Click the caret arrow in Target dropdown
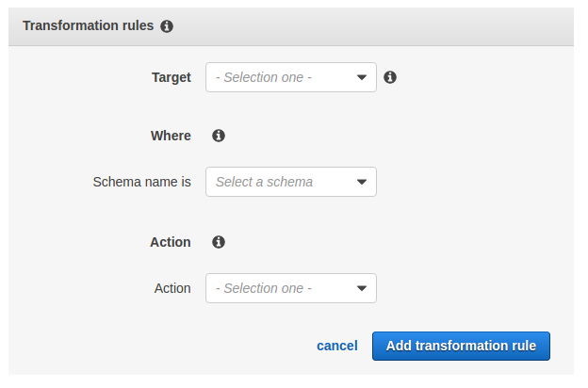The height and width of the screenshot is (388, 588). point(362,78)
